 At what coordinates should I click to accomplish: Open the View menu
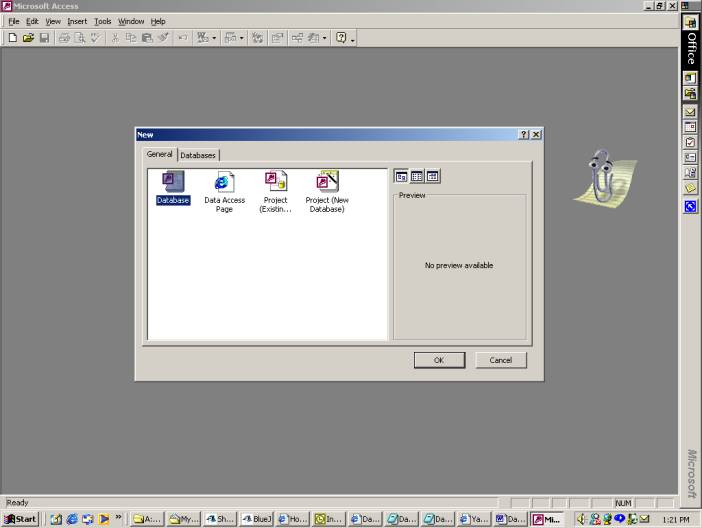53,21
